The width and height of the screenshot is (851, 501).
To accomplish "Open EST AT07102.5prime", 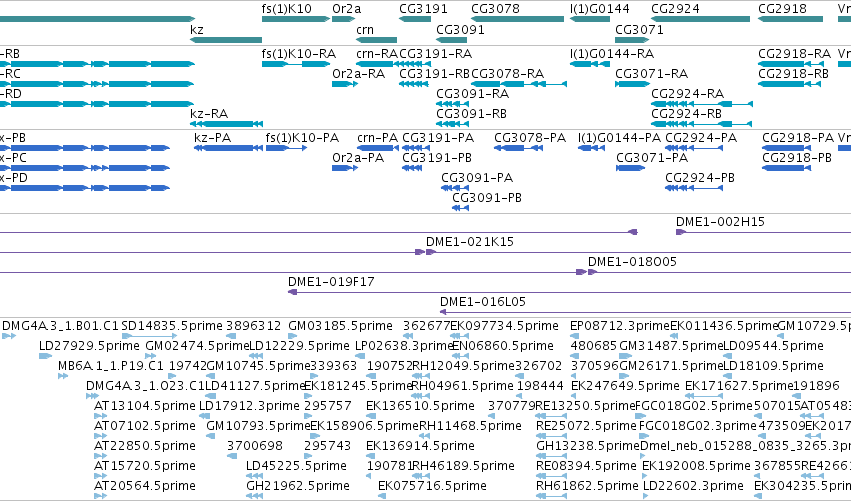I will 144,427.
